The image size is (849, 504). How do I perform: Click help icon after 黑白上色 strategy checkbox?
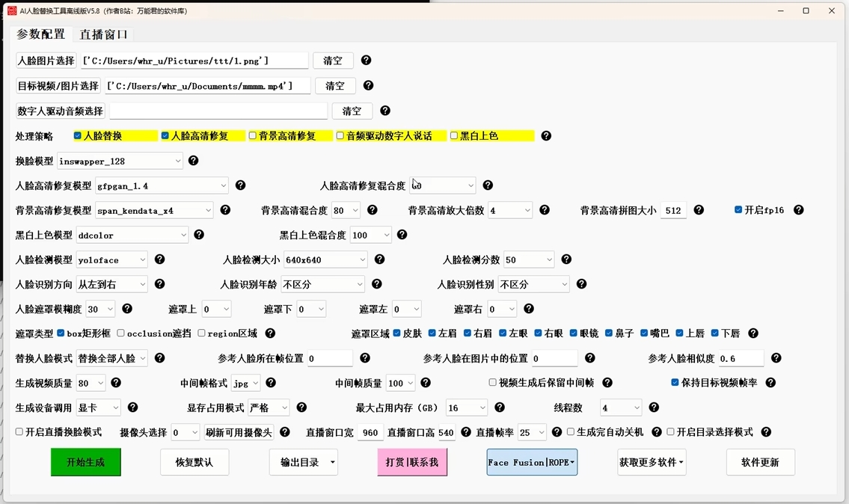(546, 136)
